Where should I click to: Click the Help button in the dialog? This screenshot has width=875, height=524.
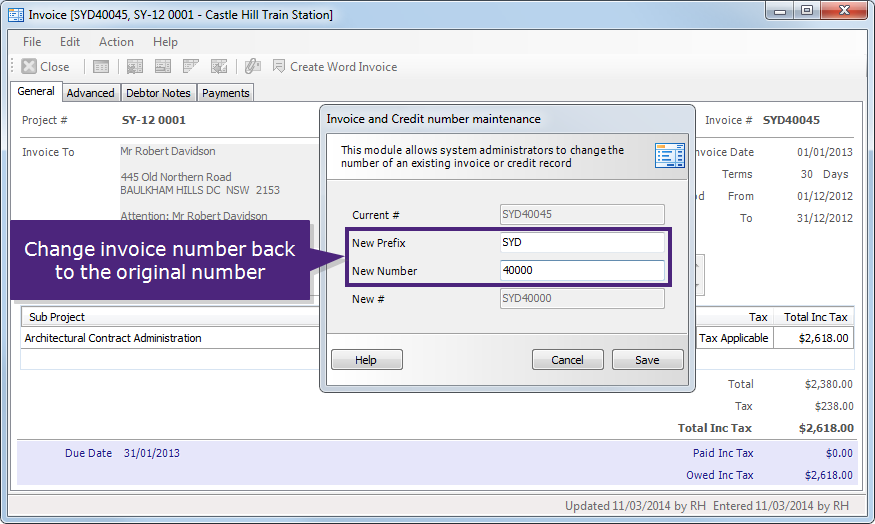[367, 360]
